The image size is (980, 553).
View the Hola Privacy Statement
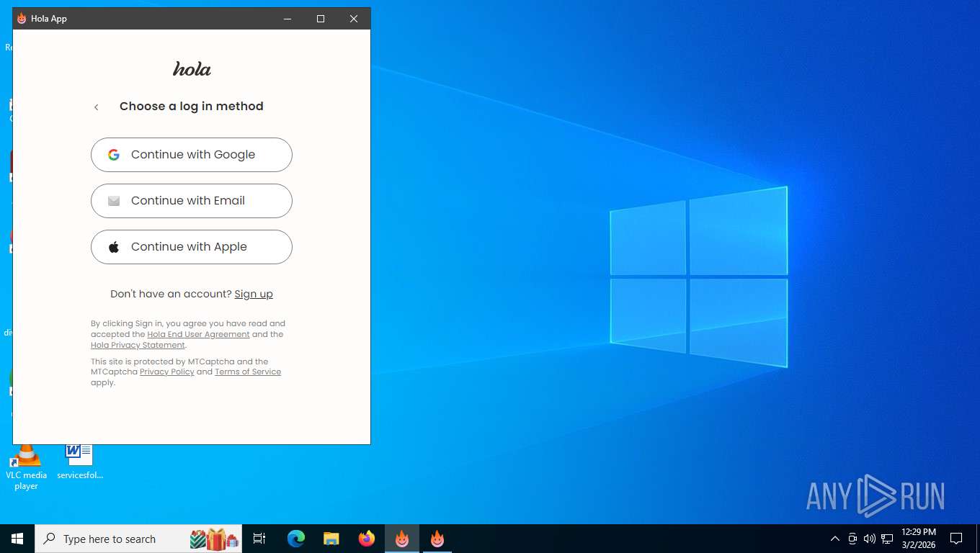138,345
